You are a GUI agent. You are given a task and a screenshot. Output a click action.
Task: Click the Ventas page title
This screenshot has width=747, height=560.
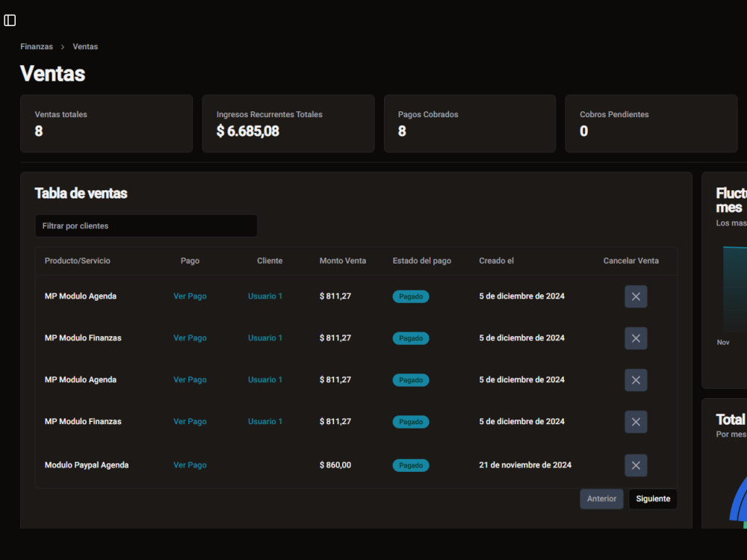(x=52, y=74)
